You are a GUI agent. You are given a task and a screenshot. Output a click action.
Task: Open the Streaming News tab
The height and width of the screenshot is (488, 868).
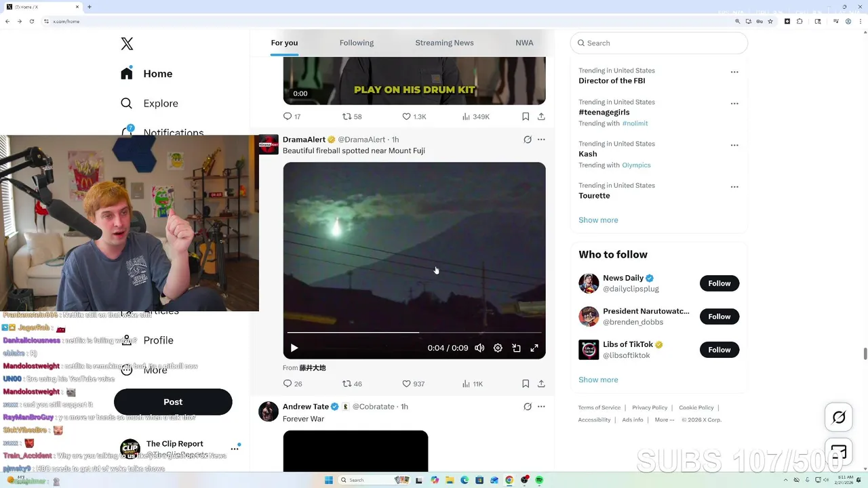[444, 43]
